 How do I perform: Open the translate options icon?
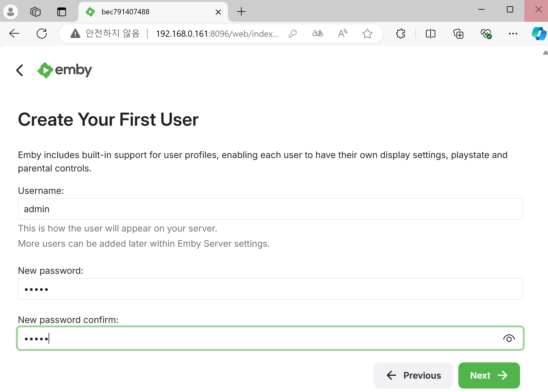tap(318, 34)
